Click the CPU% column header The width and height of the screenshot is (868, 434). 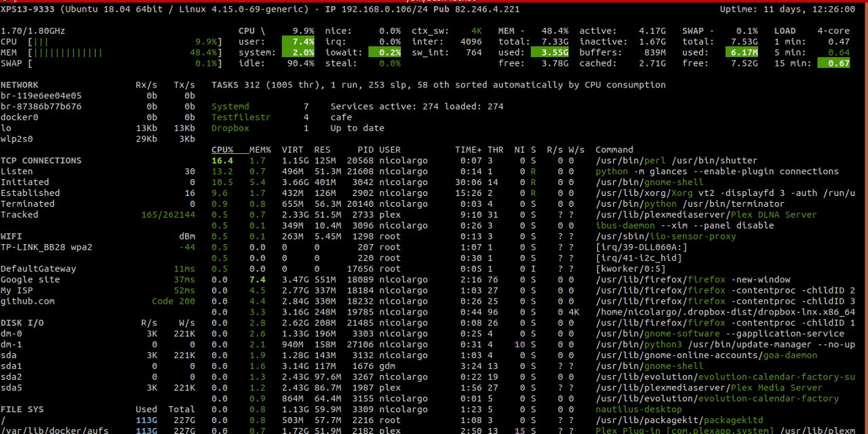(x=222, y=150)
